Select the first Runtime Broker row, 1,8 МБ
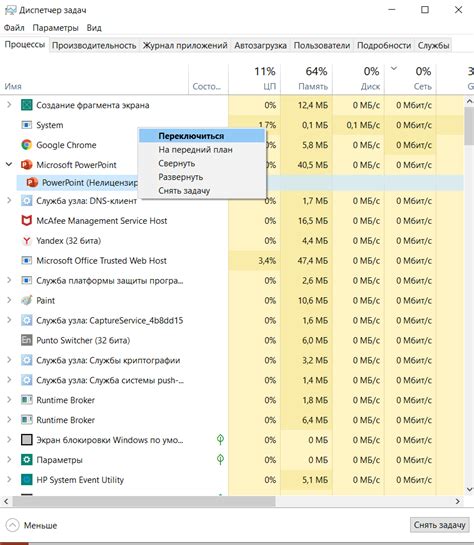This screenshot has height=545, width=474. [232, 400]
